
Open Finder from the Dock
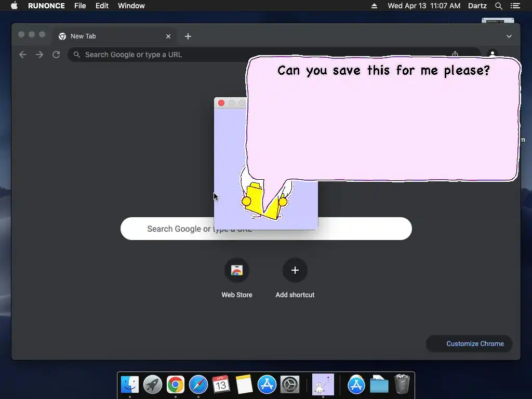coord(129,384)
